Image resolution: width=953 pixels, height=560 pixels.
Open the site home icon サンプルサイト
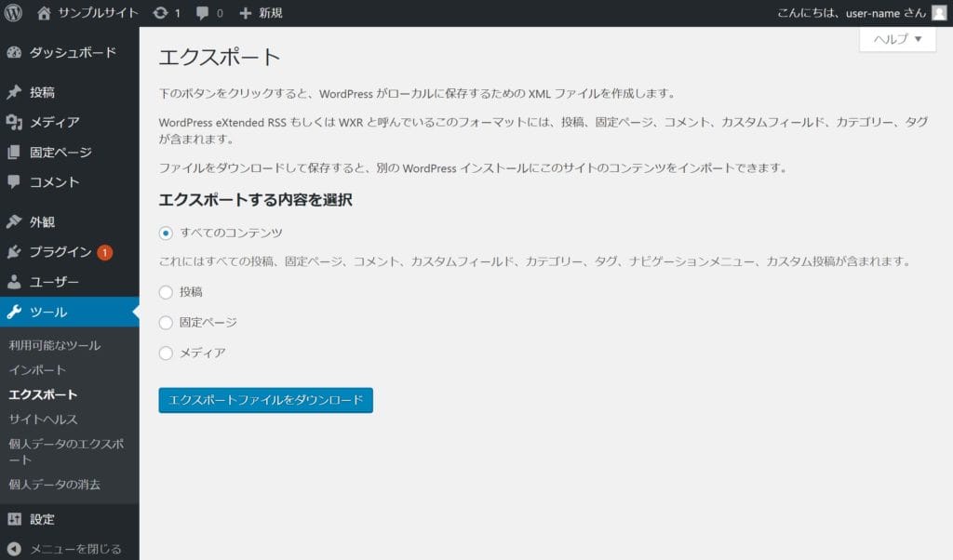coord(45,13)
